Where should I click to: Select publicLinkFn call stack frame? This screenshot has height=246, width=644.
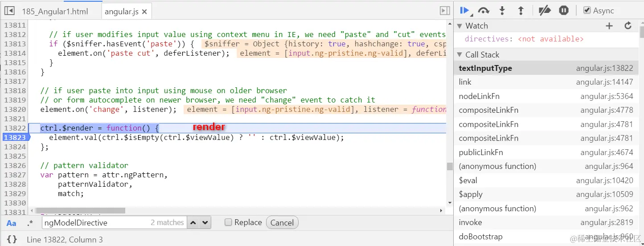coord(546,152)
